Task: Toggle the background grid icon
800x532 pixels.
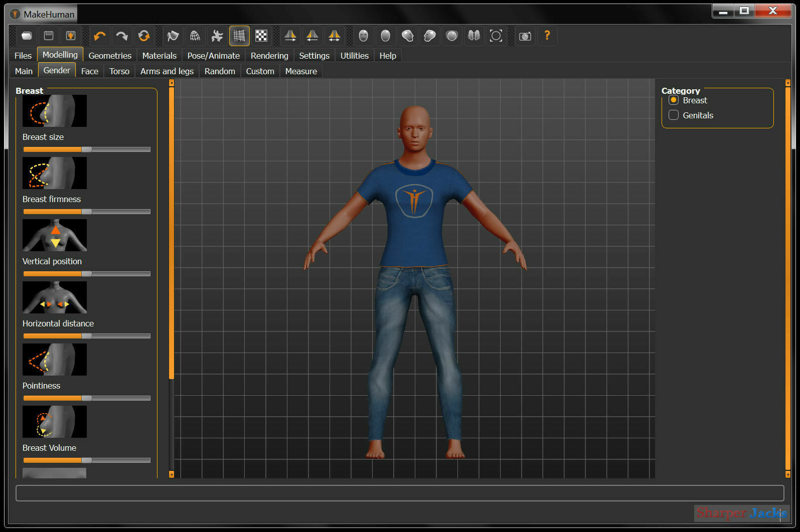Action: click(x=239, y=36)
